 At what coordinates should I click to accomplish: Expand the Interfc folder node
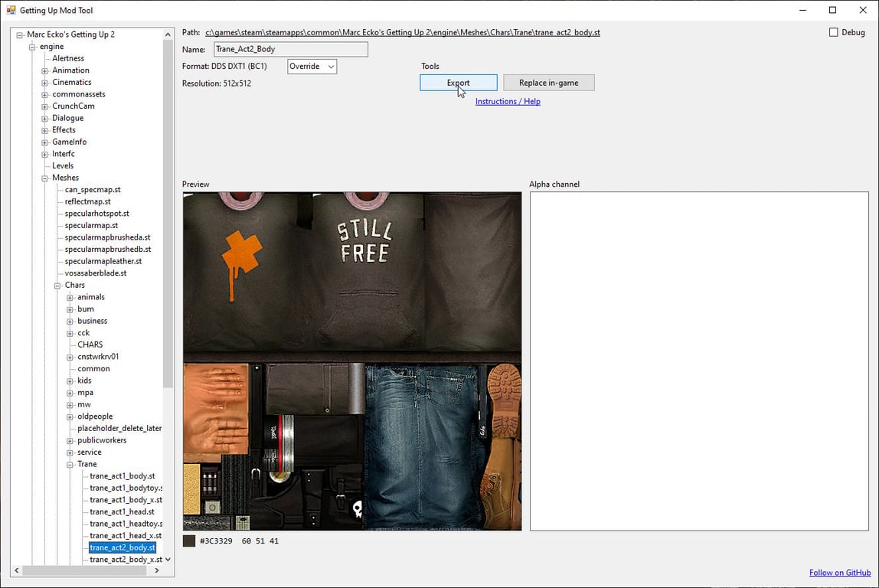[x=45, y=154]
